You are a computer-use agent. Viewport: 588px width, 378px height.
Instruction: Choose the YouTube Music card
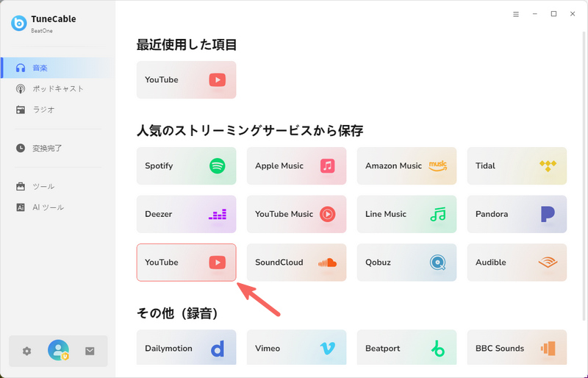click(x=297, y=214)
